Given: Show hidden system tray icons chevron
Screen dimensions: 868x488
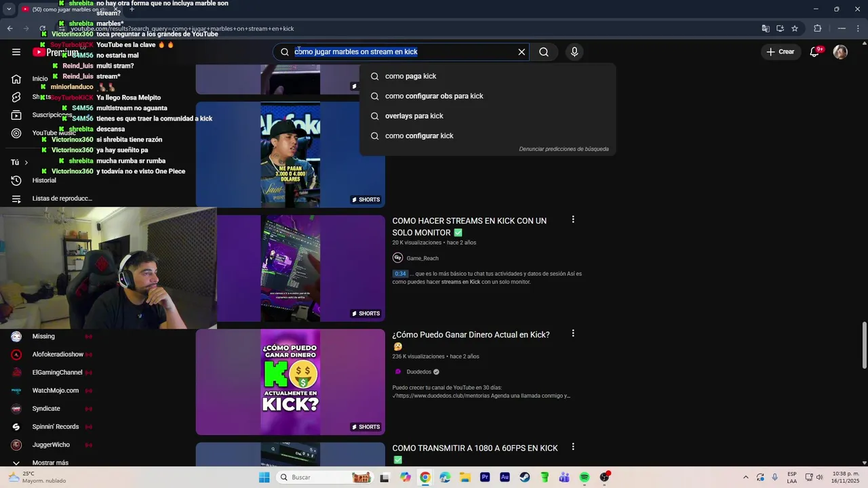Looking at the screenshot, I should tap(746, 477).
